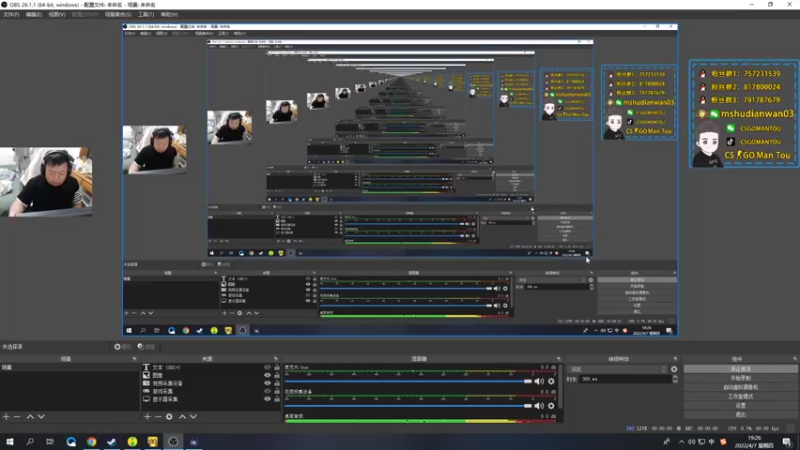The height and width of the screenshot is (450, 800).
Task: Click the 300 ms duration field
Action: click(x=626, y=379)
